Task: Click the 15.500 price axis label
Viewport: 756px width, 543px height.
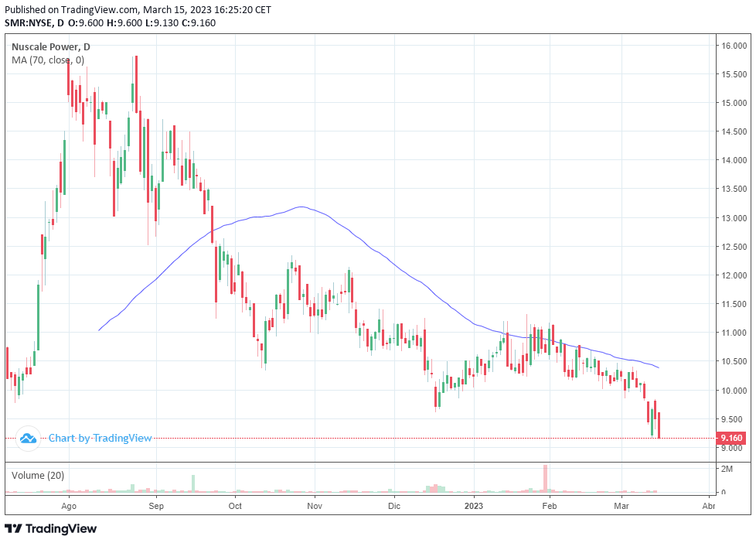Action: 734,74
